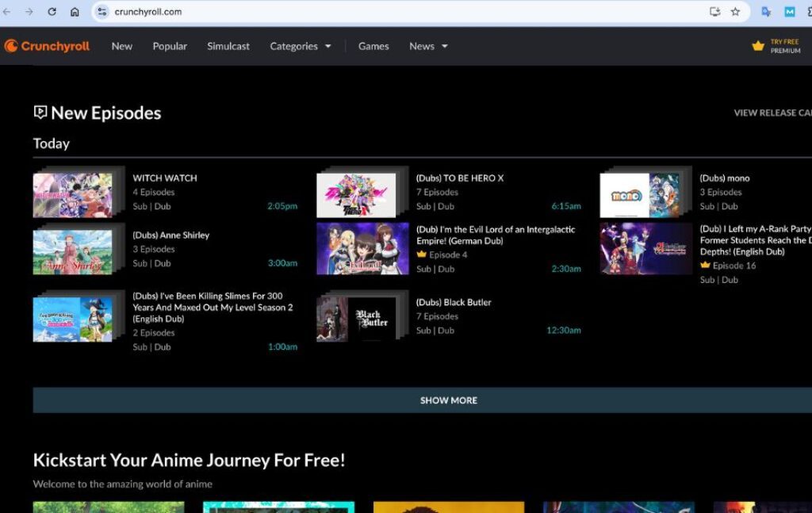Expand the Categories dropdown
Screen dimensions: 812x513
click(x=301, y=46)
